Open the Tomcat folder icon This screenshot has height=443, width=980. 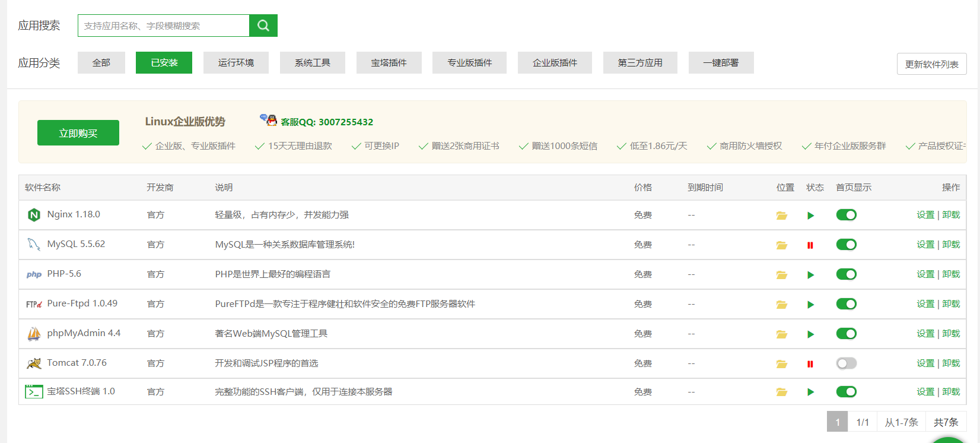[782, 364]
